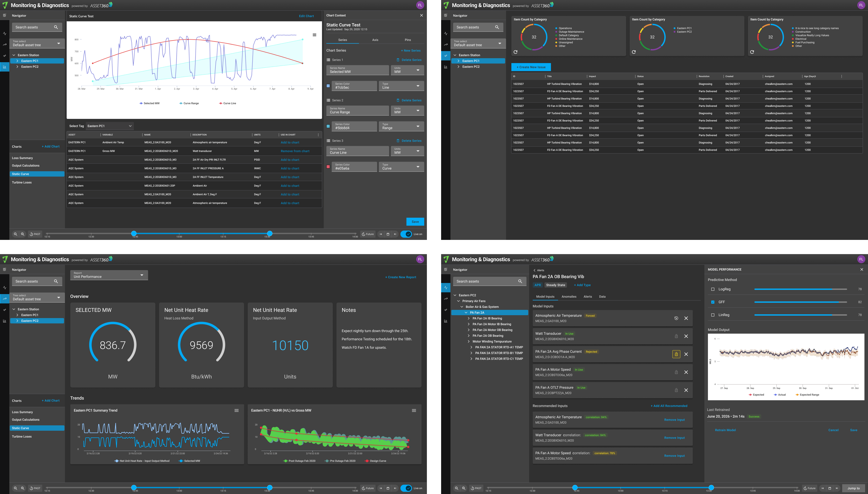
Task: Check the LogReg predictive method checkbox
Action: click(712, 289)
